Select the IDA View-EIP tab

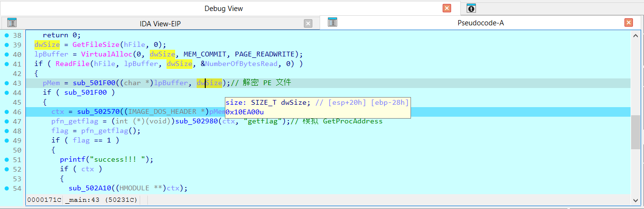160,23
